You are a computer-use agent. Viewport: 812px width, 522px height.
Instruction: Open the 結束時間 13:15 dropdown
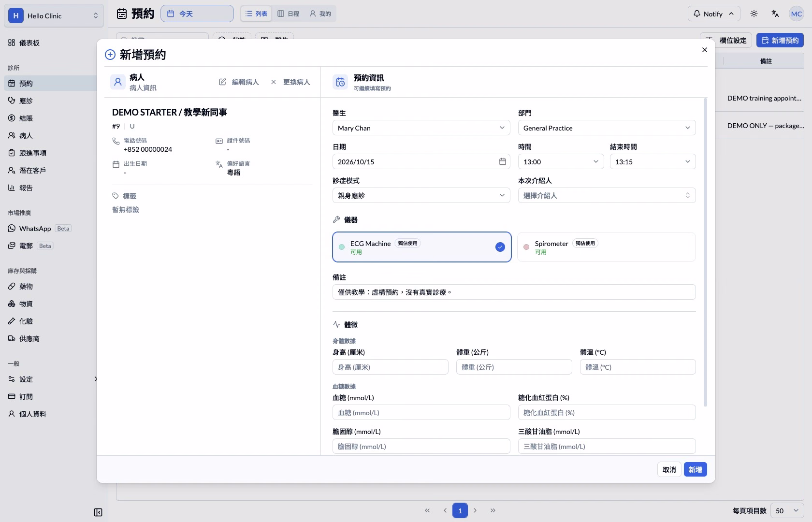pyautogui.click(x=652, y=161)
